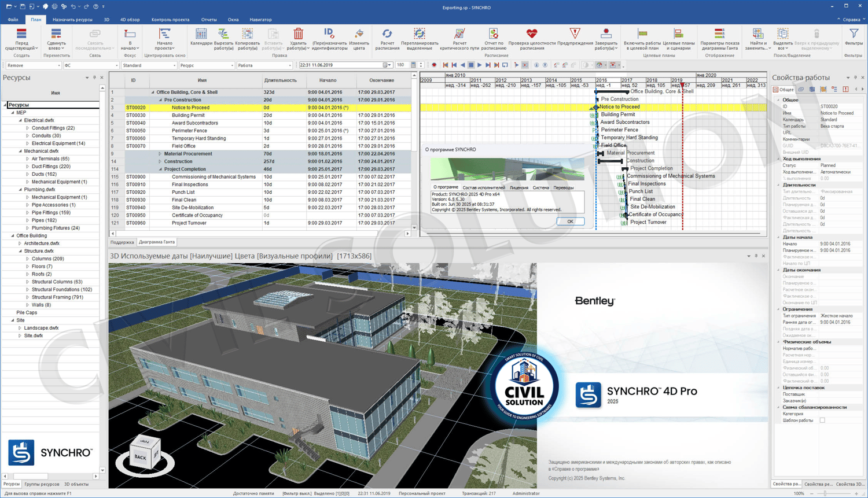Switch to the 4D обзор ribbon tab

tap(130, 20)
